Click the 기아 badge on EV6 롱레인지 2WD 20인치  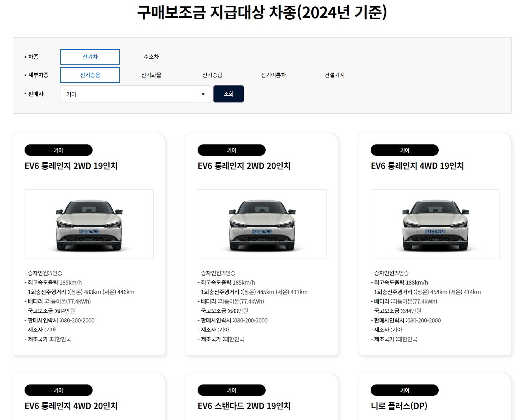point(232,150)
